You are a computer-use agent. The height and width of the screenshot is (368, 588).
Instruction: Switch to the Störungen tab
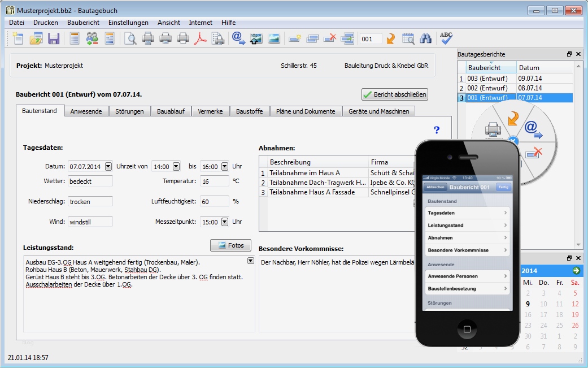[x=129, y=111]
